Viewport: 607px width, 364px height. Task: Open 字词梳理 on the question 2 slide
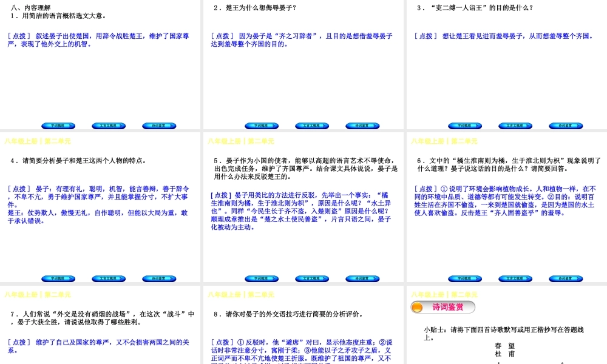(x=262, y=126)
